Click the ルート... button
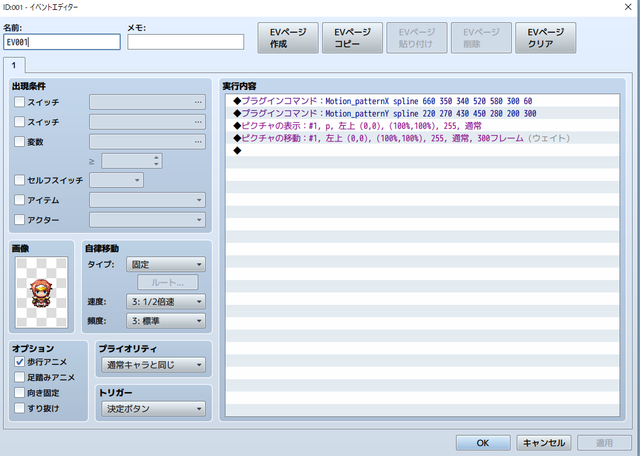The image size is (640, 456). (x=168, y=282)
